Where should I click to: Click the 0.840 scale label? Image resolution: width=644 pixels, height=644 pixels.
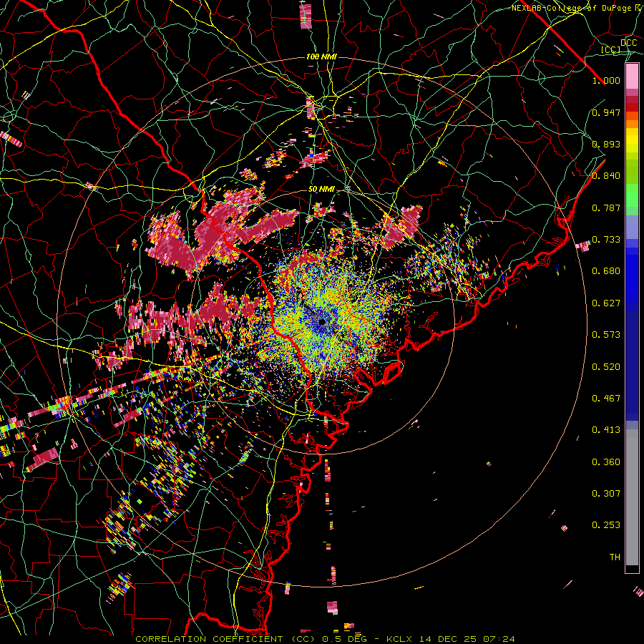point(606,176)
